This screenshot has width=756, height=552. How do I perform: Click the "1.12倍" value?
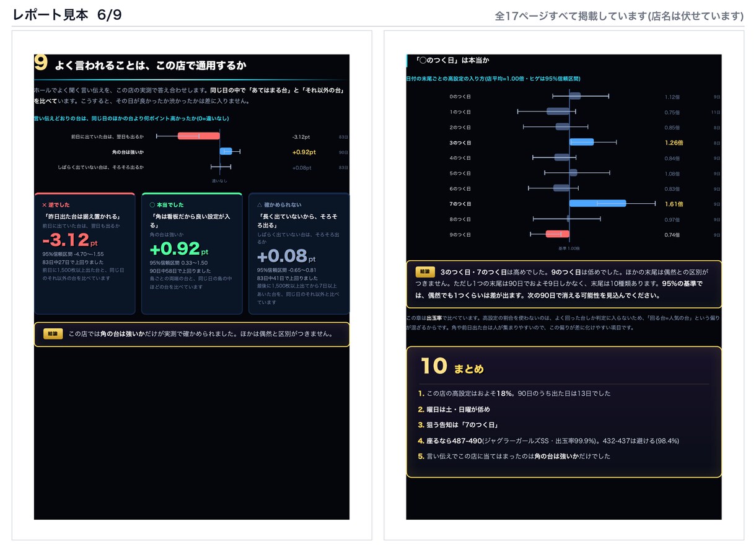pos(673,97)
